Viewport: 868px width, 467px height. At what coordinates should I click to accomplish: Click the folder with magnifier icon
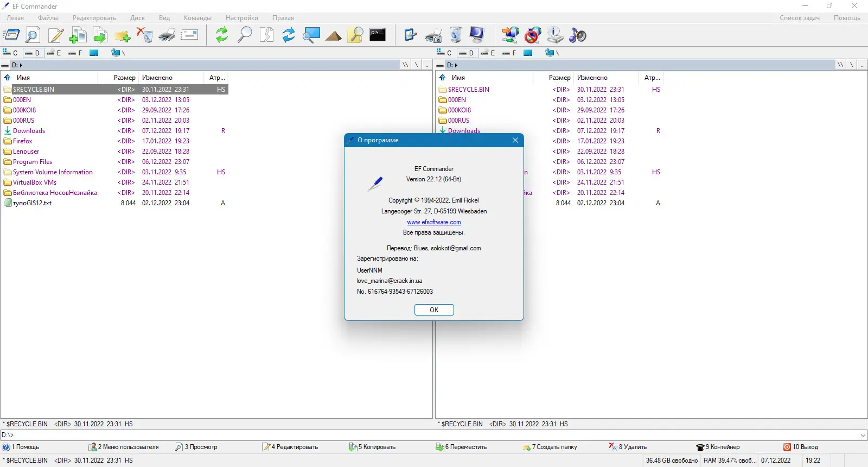pyautogui.click(x=355, y=35)
